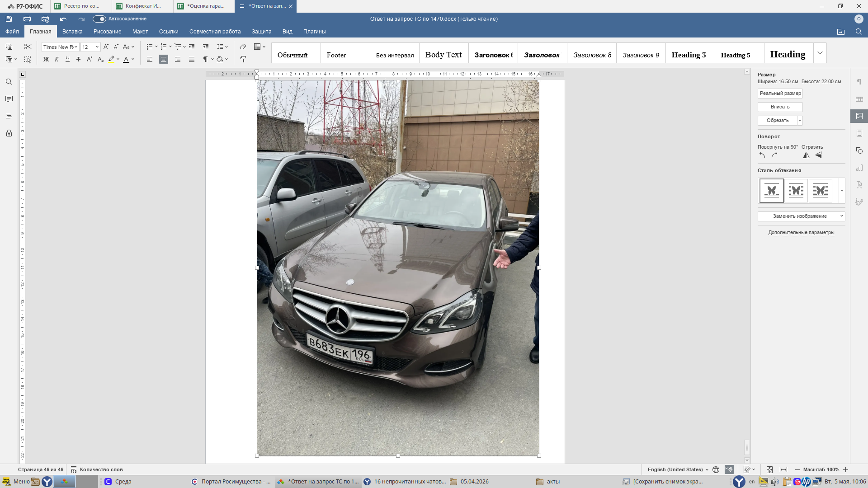
Task: Click the Clear style eraser icon
Action: tap(243, 47)
